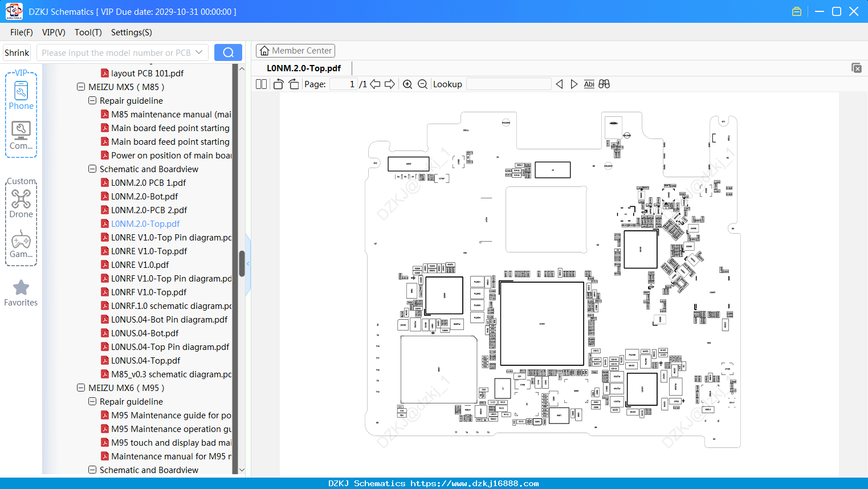Select the L0NM.2.0-Top.pdf tab
868x489 pixels.
(304, 68)
